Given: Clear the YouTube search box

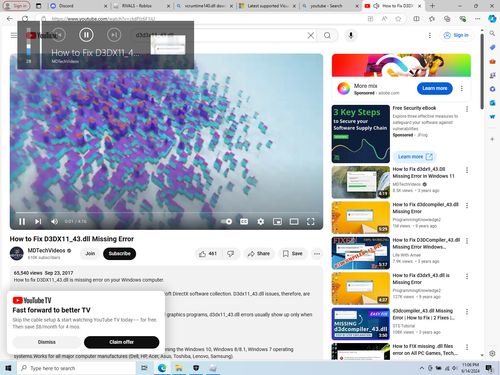Looking at the screenshot, I should (x=310, y=35).
